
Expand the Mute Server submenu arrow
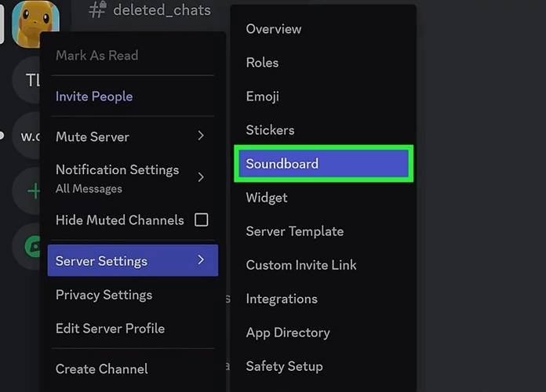(201, 136)
